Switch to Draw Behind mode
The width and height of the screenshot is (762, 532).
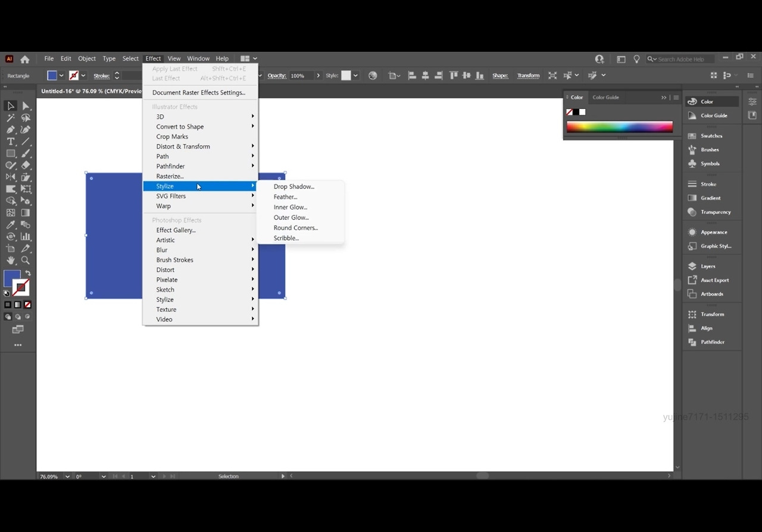pyautogui.click(x=18, y=317)
